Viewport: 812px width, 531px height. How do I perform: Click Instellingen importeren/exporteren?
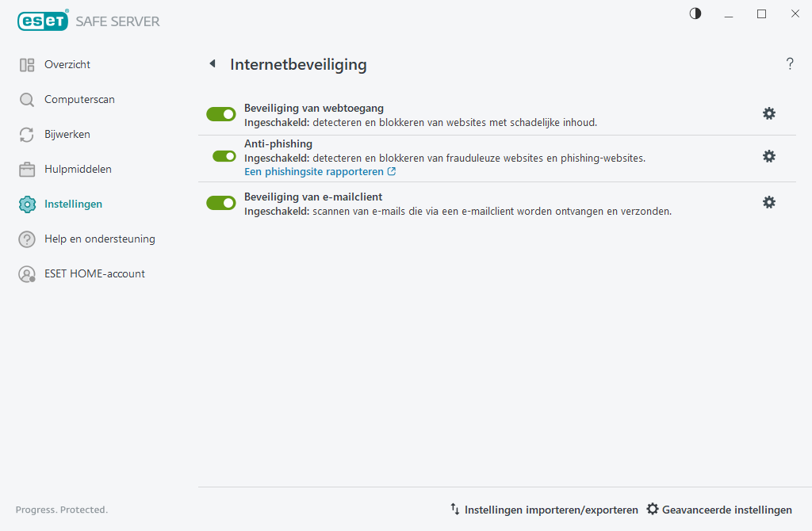[x=544, y=510]
